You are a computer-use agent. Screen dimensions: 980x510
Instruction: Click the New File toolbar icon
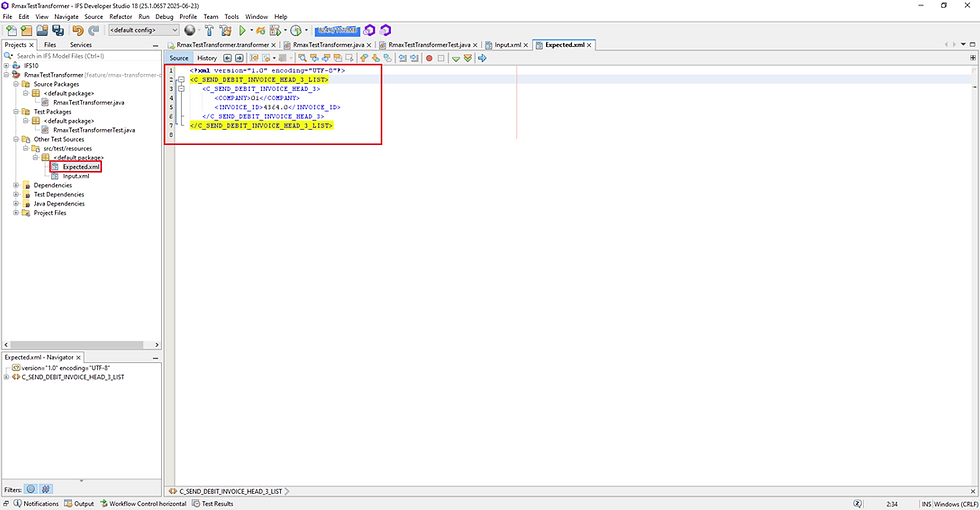11,30
